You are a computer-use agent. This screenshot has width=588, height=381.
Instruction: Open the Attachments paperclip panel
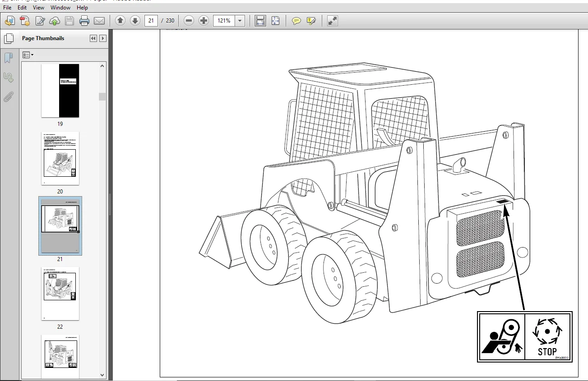(x=9, y=96)
